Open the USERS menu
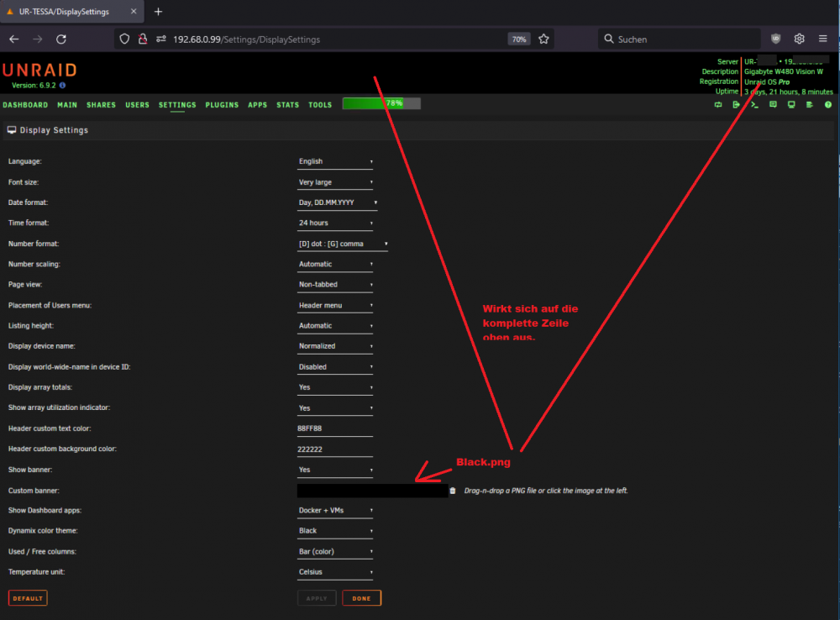This screenshot has height=620, width=840. pyautogui.click(x=137, y=105)
